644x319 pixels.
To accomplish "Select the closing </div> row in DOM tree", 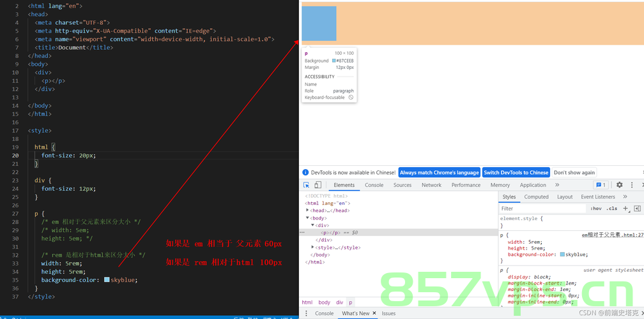I will pyautogui.click(x=323, y=240).
